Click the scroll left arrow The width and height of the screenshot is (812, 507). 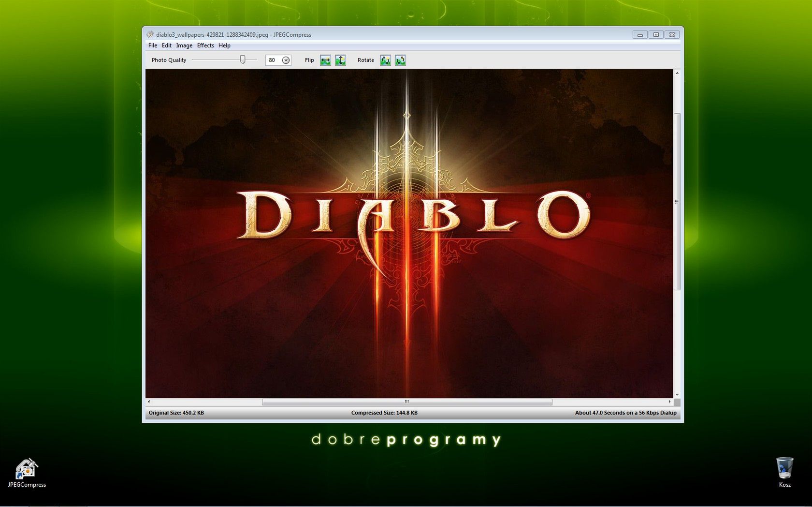coord(149,402)
